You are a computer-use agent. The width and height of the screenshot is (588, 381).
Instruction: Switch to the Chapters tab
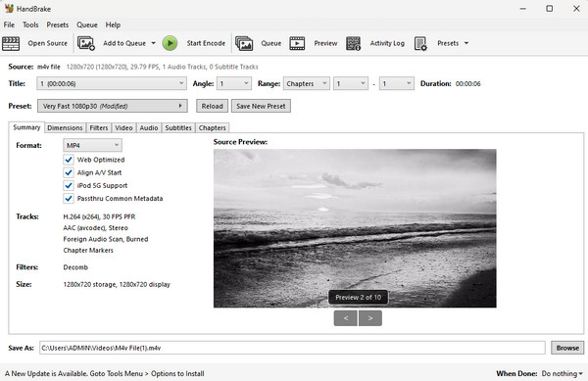tap(213, 127)
